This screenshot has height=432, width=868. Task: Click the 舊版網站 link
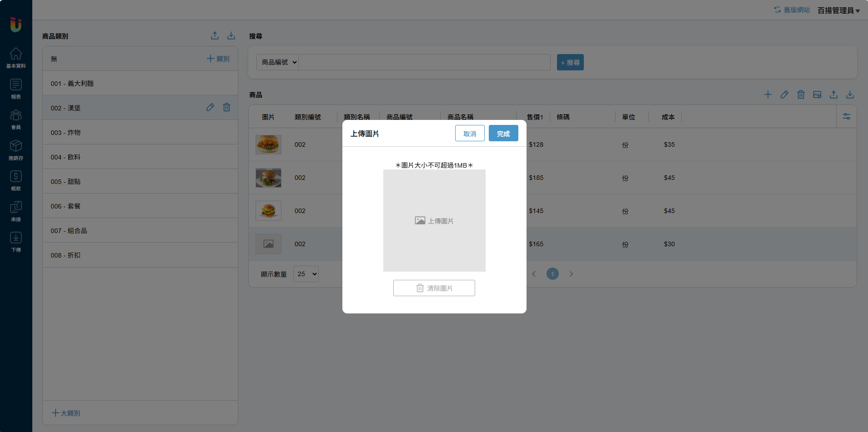(x=792, y=10)
